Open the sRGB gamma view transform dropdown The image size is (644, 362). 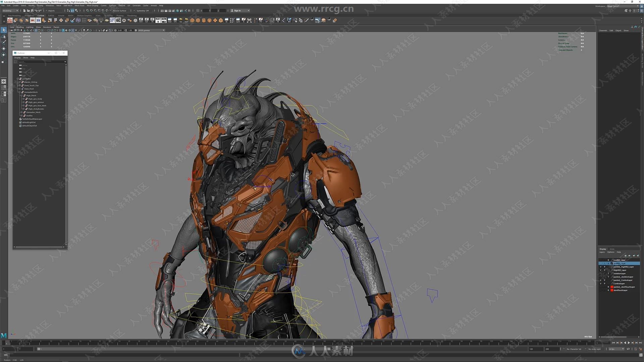[x=152, y=31]
